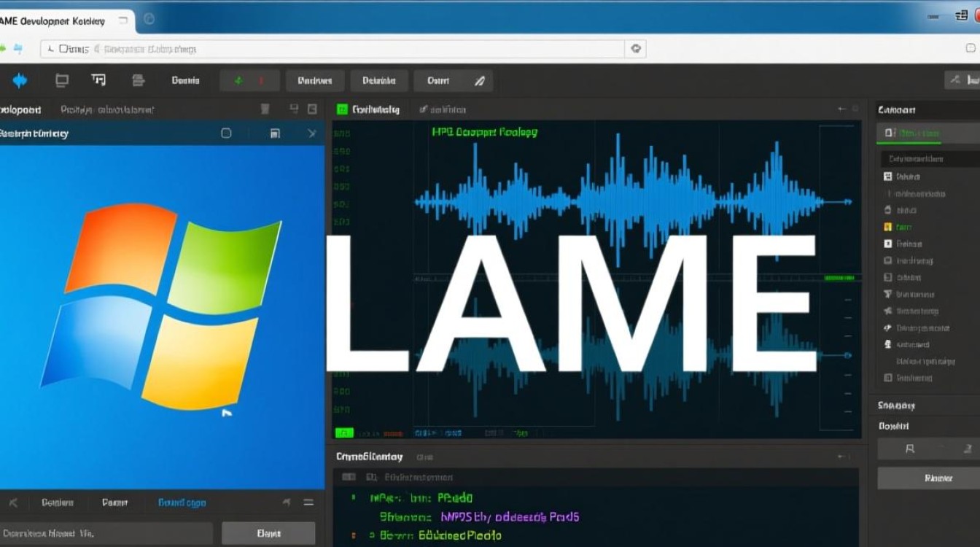The height and width of the screenshot is (547, 980).
Task: Select the text input tool icon
Action: (98, 80)
